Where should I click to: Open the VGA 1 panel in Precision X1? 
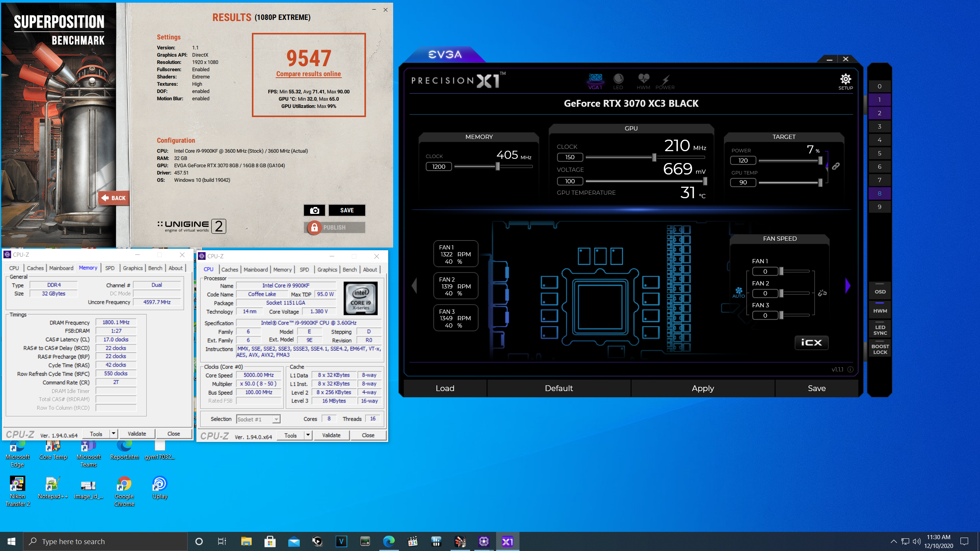(x=595, y=82)
